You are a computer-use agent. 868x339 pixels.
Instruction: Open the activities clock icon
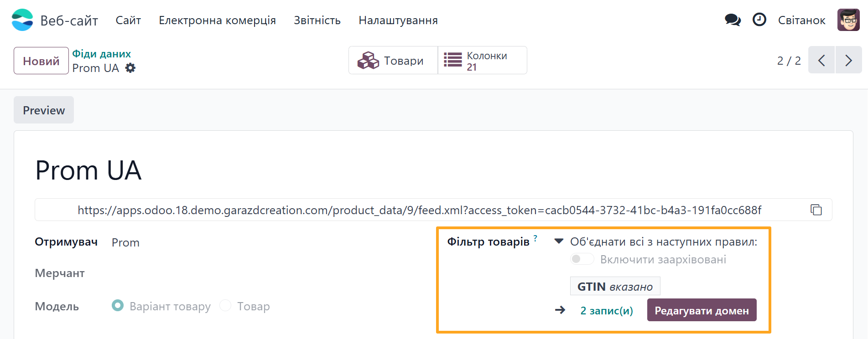759,20
